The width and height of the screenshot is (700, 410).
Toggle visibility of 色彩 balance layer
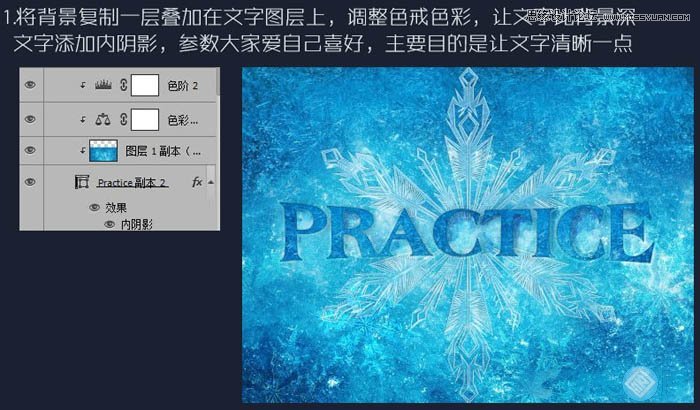coord(30,119)
